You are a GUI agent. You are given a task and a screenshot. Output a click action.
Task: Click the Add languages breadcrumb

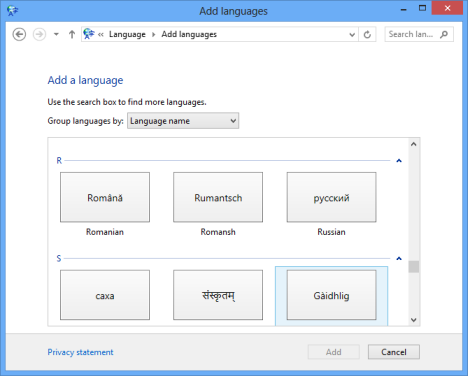coord(189,34)
